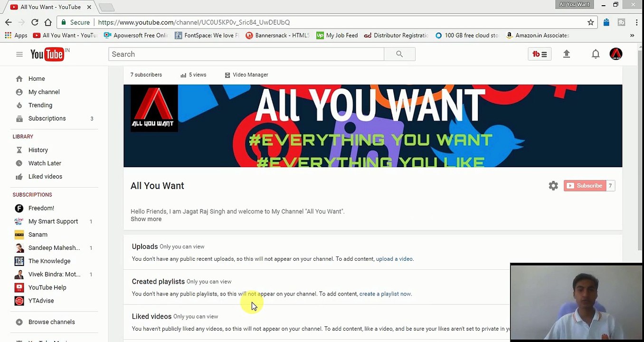Open the Apowersoft Free Online bookmark
Viewport: 644px width, 342px height.
click(136, 35)
